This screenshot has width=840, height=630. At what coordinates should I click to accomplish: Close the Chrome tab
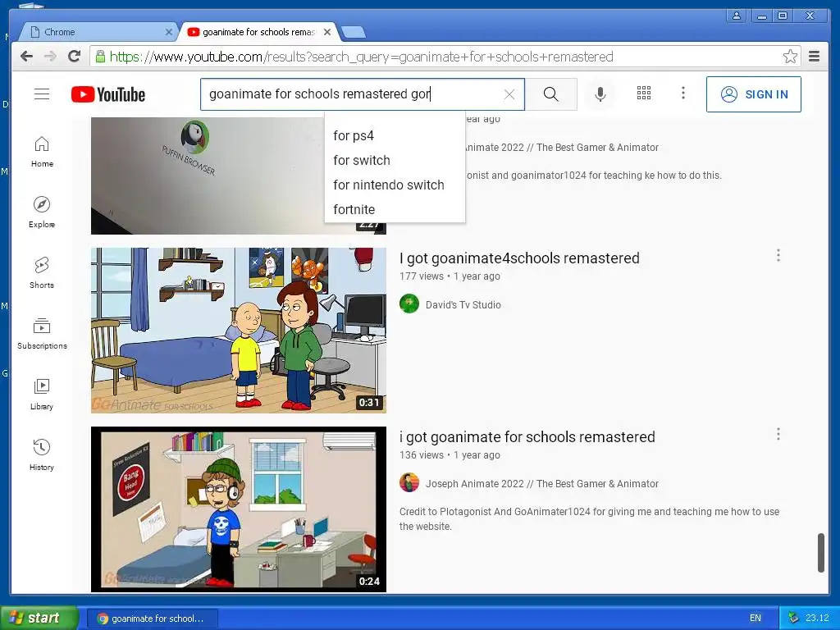point(168,32)
